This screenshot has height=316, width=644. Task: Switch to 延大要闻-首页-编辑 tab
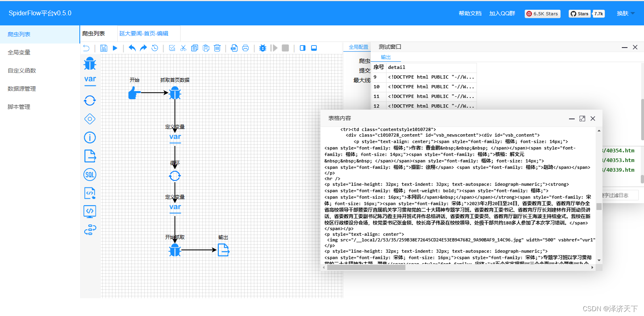144,33
